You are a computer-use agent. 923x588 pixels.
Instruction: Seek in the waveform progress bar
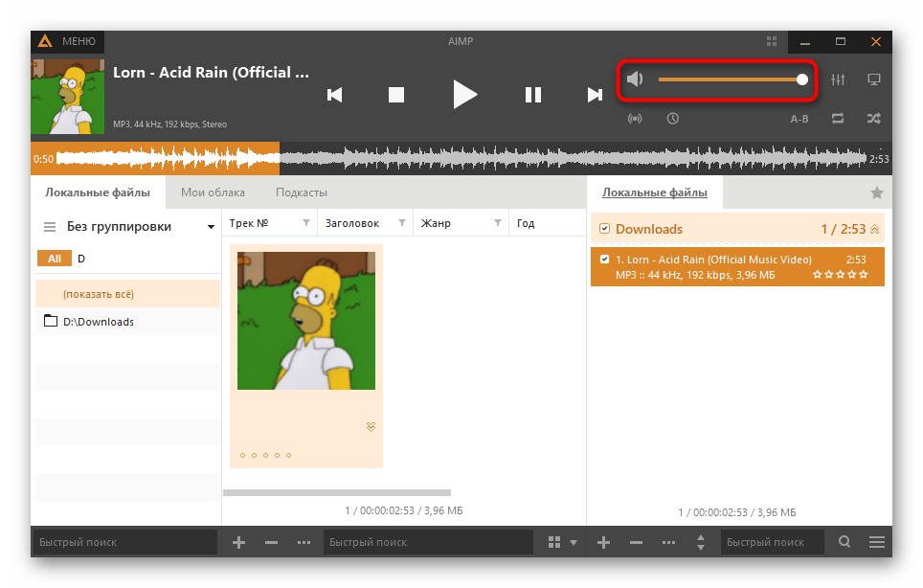pos(461,158)
